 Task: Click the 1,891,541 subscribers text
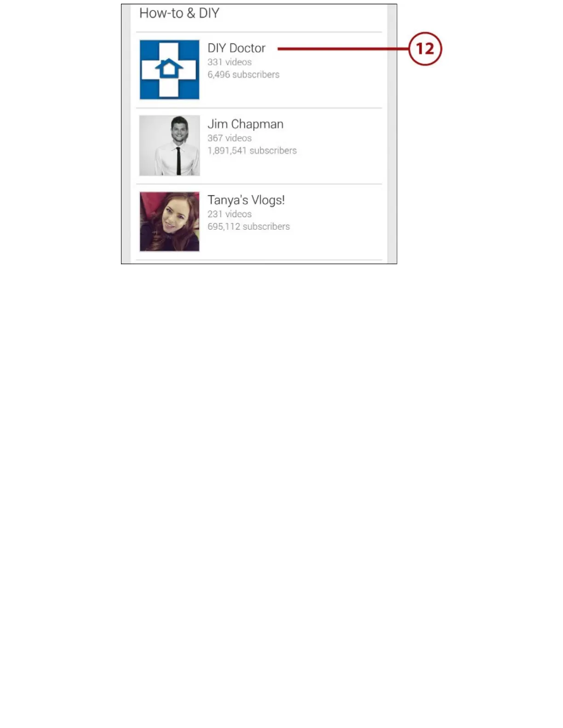[x=252, y=150]
